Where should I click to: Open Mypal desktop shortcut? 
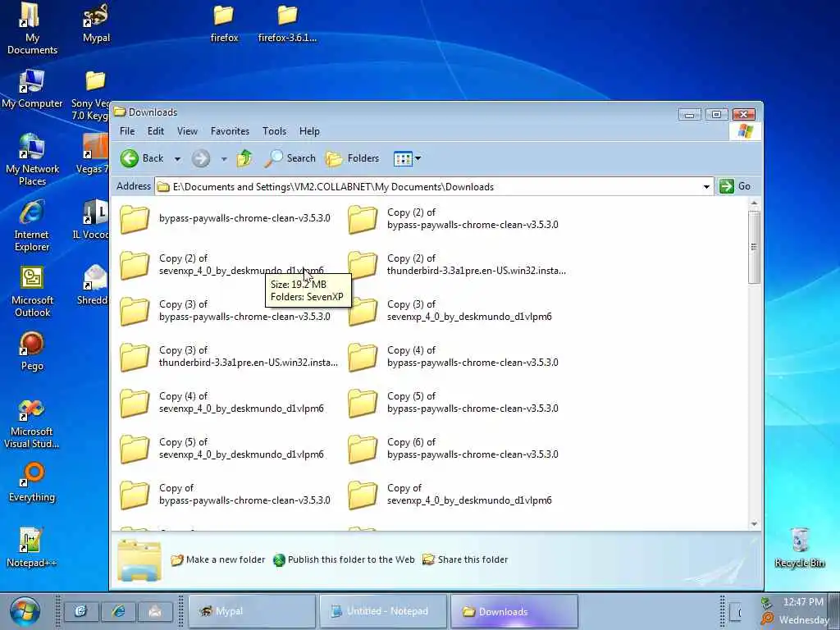coord(96,23)
